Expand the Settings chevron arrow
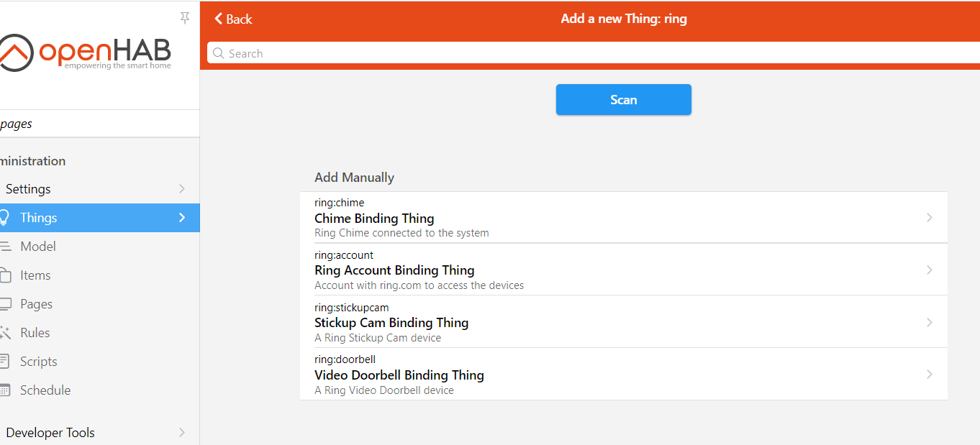The width and height of the screenshot is (980, 445). tap(182, 189)
